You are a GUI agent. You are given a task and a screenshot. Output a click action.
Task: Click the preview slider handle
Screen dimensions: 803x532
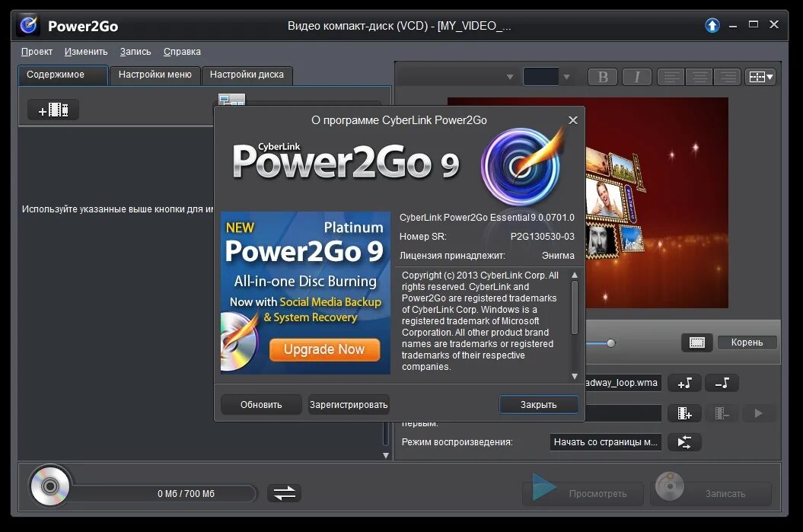point(610,343)
